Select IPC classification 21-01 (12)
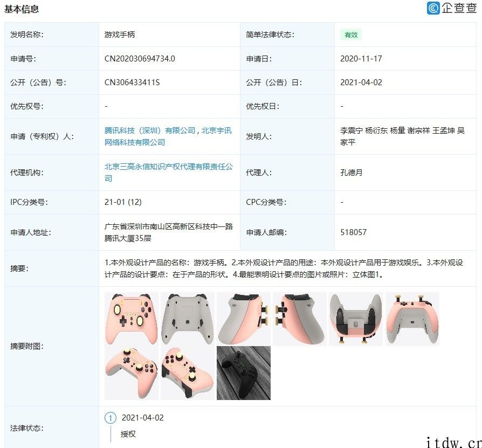The image size is (482, 448). tap(123, 202)
